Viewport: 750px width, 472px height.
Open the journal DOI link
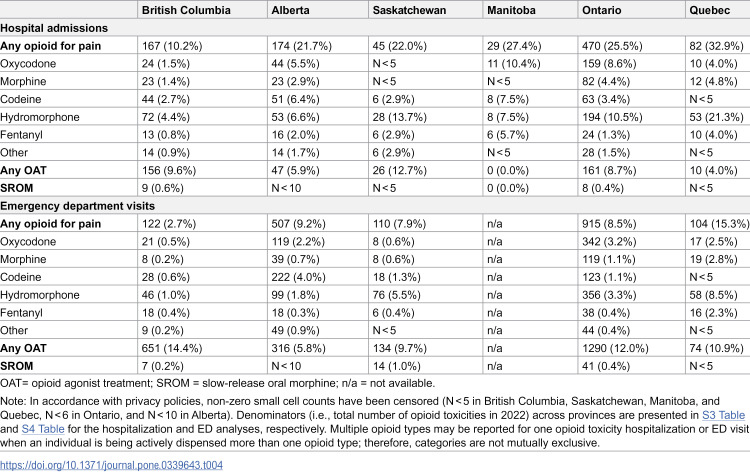click(111, 465)
